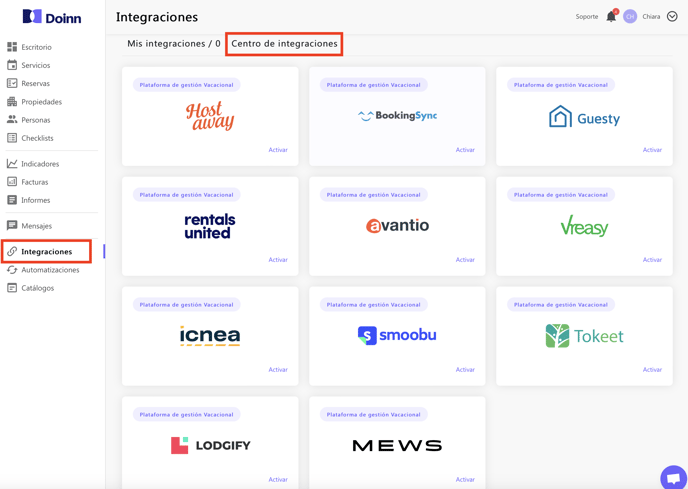Go to Reservas menu item
This screenshot has height=489, width=688.
tap(36, 83)
